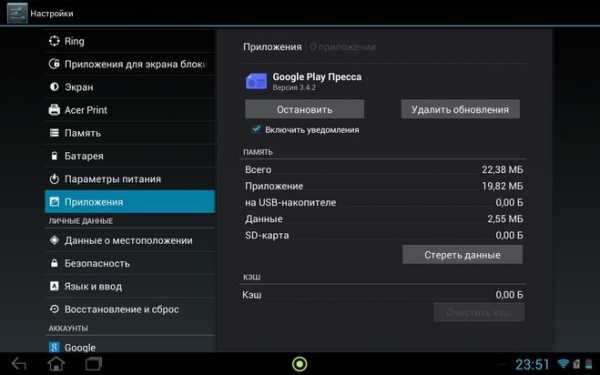Select the Acer Print printer icon
This screenshot has width=600, height=375.
[x=54, y=110]
